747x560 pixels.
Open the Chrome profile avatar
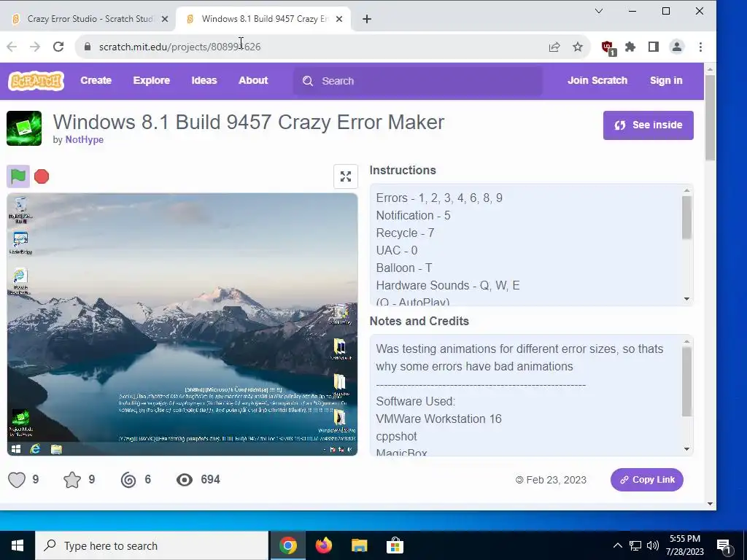[x=676, y=47]
